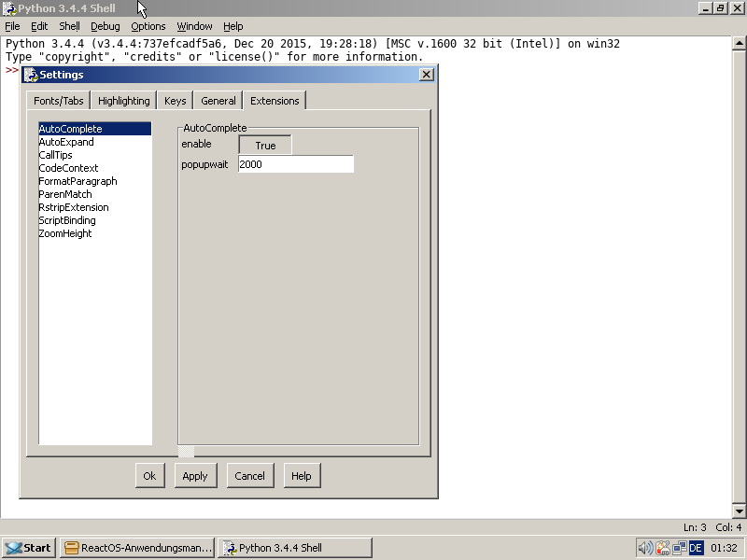The height and width of the screenshot is (560, 747).
Task: Select CodeContext in the extensions list
Action: click(95, 168)
